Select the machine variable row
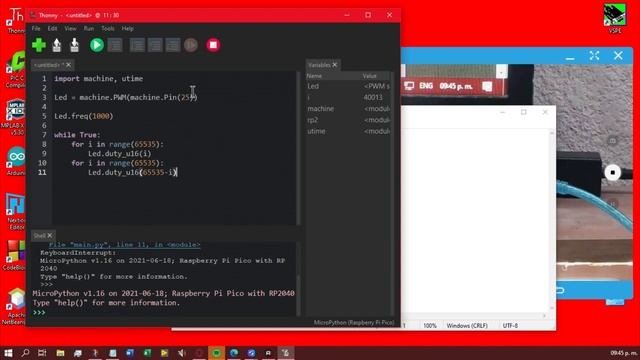This screenshot has height=360, width=640. (348, 109)
